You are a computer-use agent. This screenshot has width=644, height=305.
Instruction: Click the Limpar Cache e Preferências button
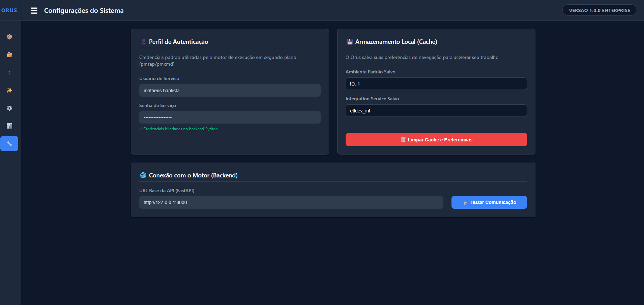436,140
